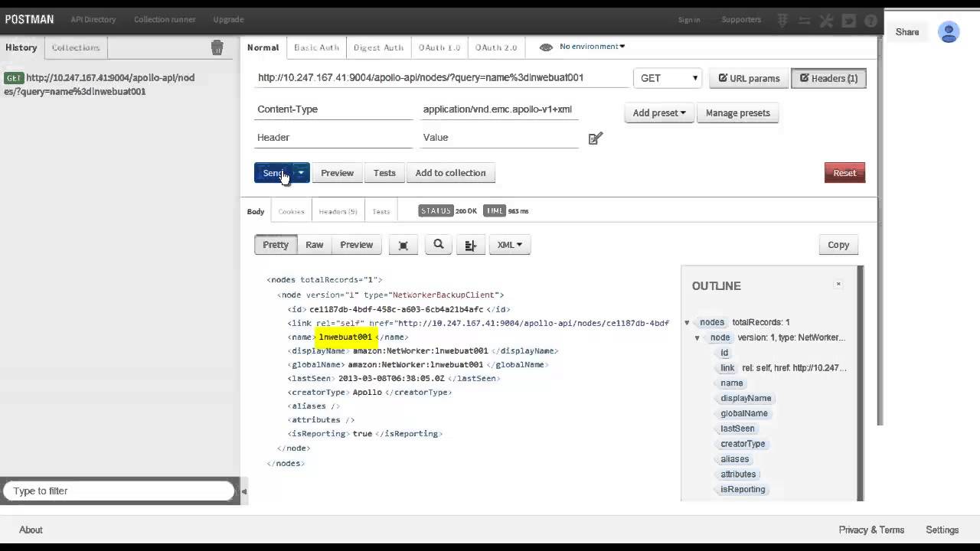Open the response Tests tab
Screen dimensions: 980x551
[x=381, y=211]
